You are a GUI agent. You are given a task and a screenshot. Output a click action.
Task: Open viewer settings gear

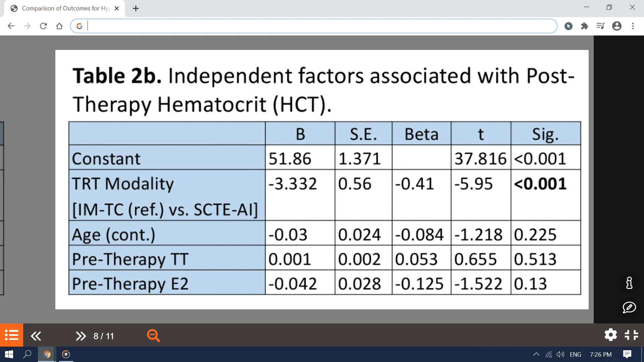[x=611, y=335]
